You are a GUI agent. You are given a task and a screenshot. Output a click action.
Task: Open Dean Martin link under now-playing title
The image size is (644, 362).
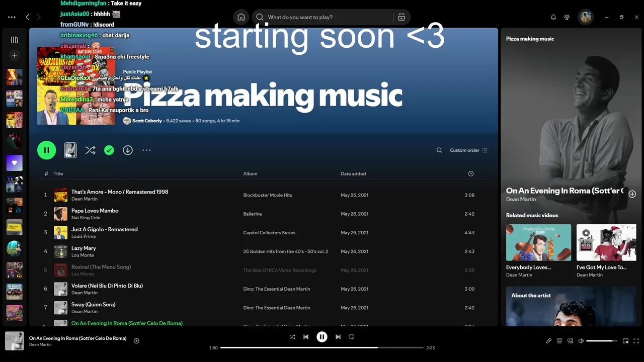(x=40, y=344)
